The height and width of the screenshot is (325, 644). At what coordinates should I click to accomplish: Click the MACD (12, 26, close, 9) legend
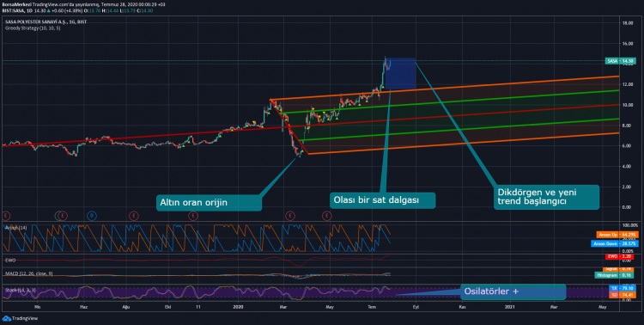[x=29, y=273]
